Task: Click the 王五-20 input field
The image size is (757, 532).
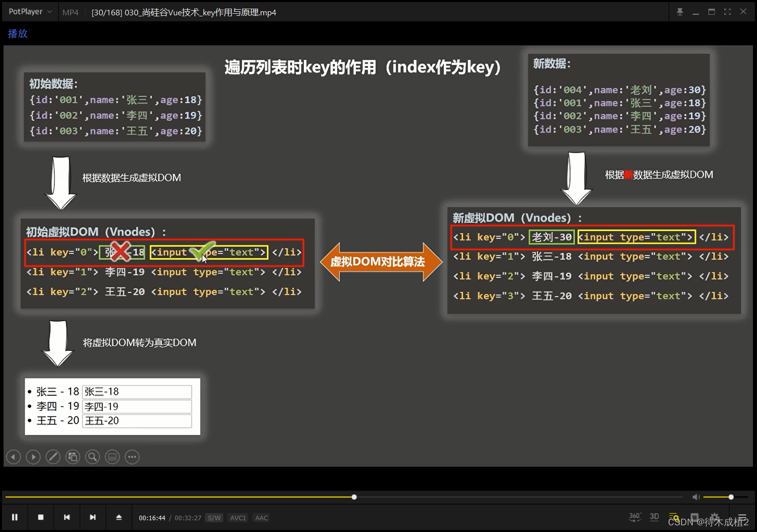Action: tap(137, 421)
